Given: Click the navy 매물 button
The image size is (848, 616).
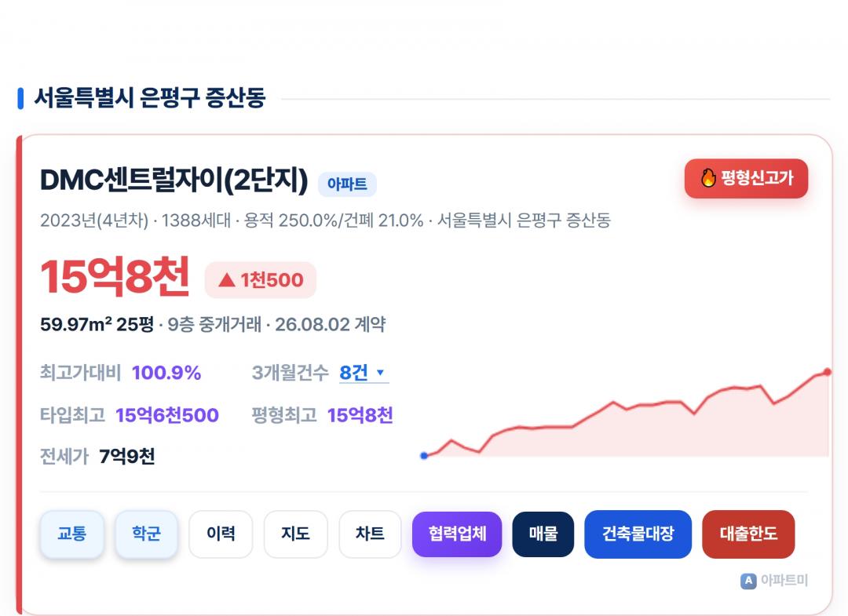Looking at the screenshot, I should point(543,534).
